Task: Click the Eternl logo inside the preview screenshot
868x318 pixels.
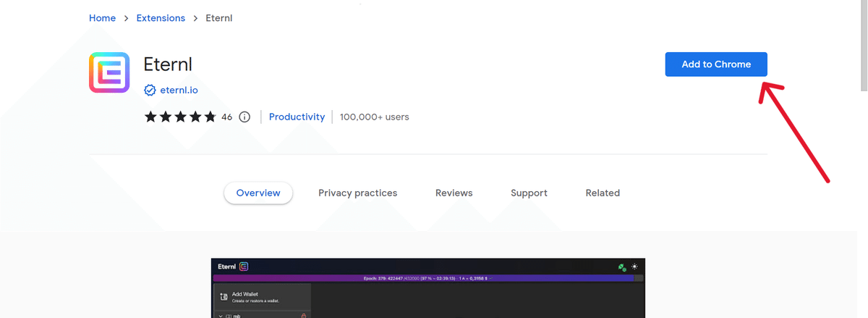Action: coord(244,267)
